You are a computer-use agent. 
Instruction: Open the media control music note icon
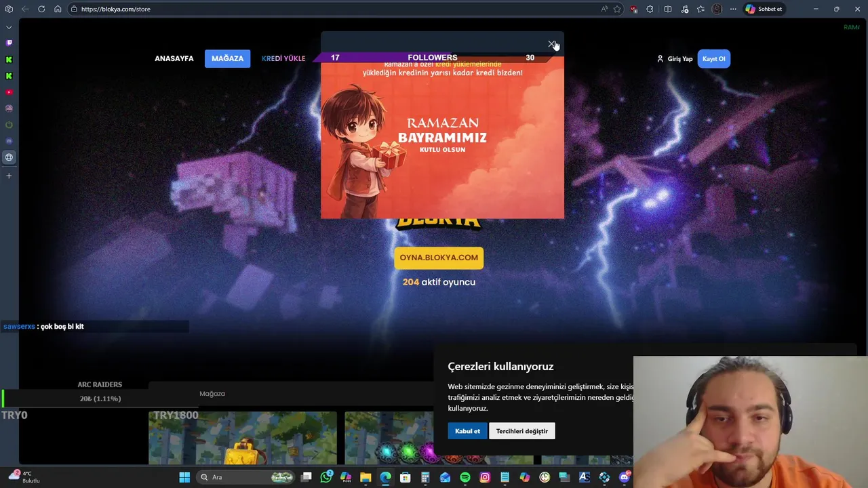(684, 9)
